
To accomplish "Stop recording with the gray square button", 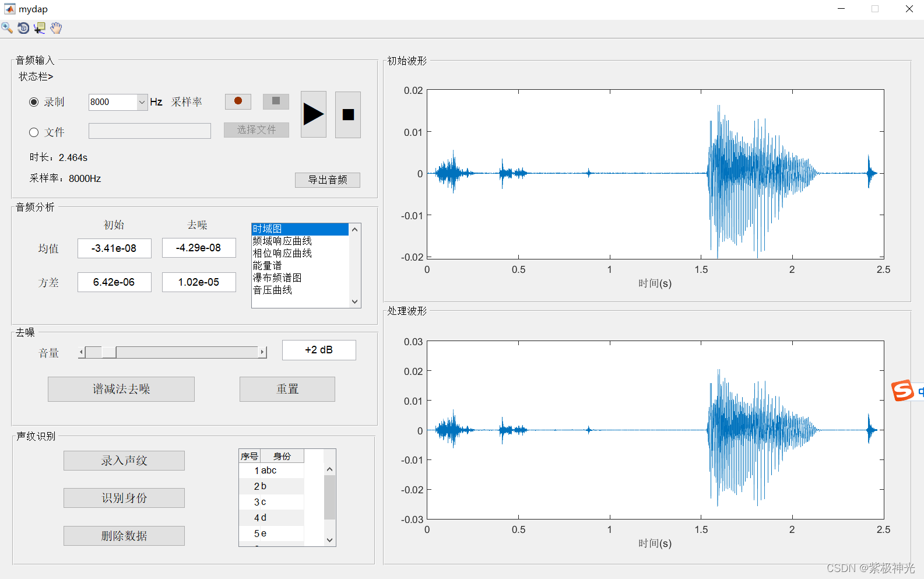I will [x=276, y=101].
